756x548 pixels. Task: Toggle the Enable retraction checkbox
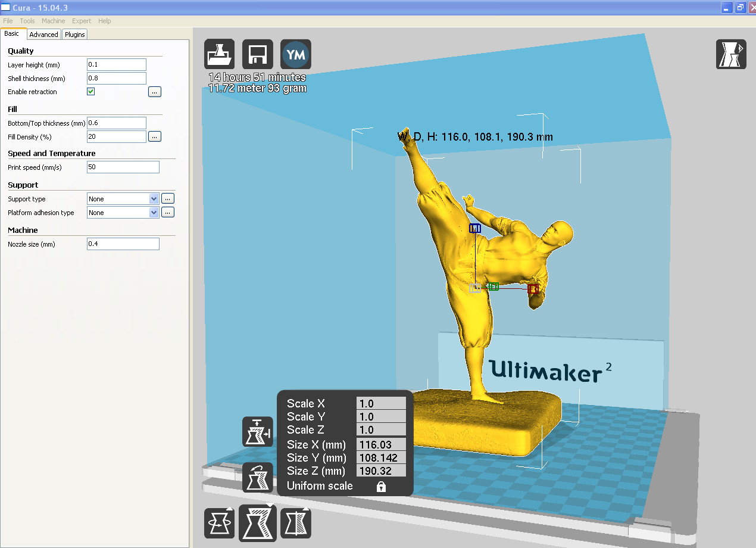click(91, 92)
